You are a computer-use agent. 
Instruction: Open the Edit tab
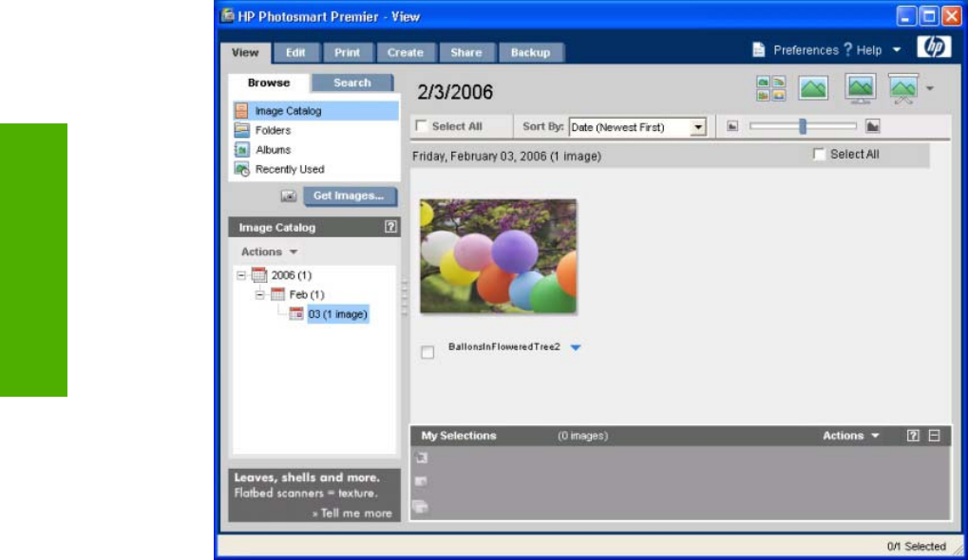pos(295,52)
